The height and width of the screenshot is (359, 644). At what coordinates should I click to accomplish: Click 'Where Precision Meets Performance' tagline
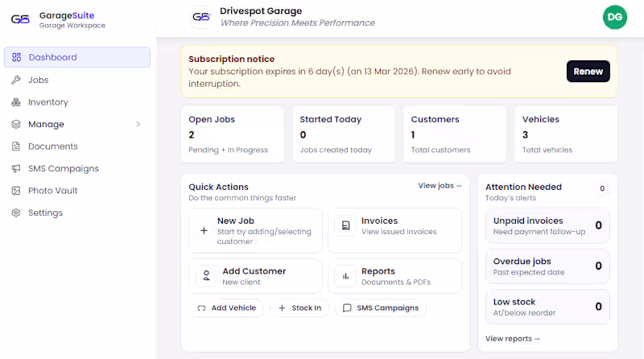coord(297,23)
